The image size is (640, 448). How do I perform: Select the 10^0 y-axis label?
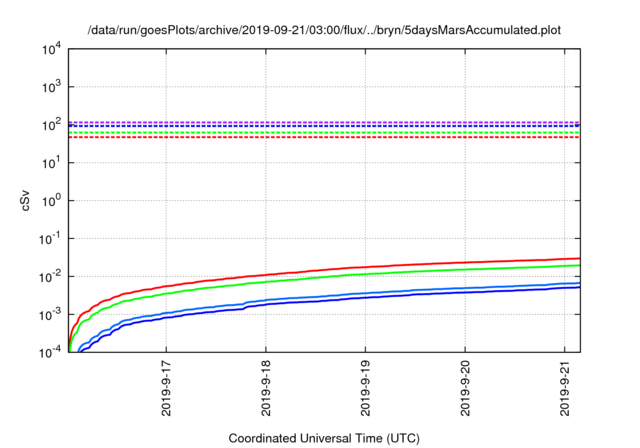pyautogui.click(x=52, y=201)
